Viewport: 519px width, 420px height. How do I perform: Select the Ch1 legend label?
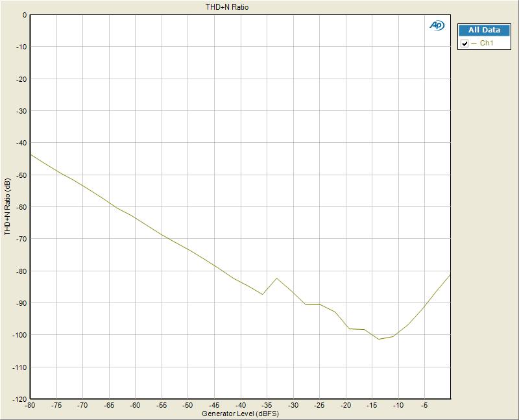point(487,43)
